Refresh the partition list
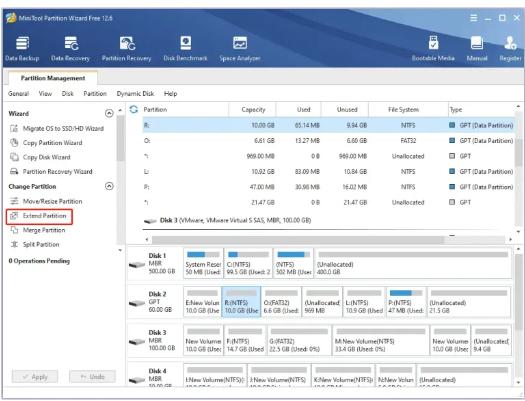 134,109
